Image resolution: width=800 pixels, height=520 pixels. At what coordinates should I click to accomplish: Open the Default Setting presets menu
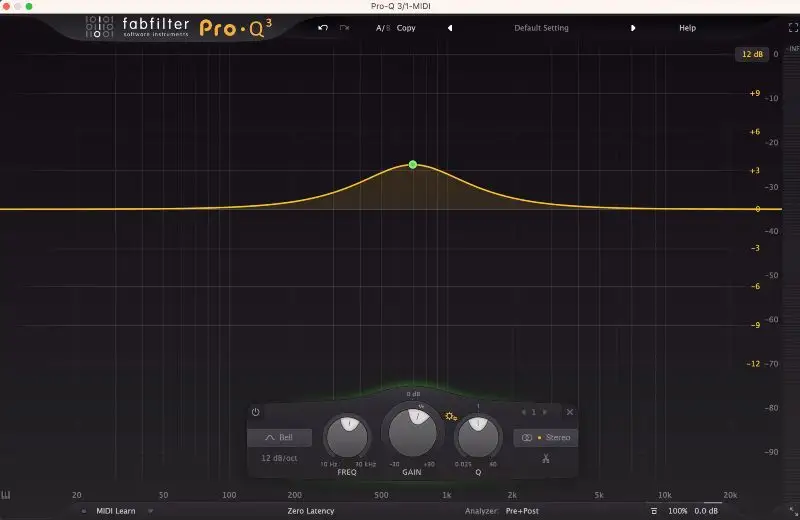[x=541, y=28]
